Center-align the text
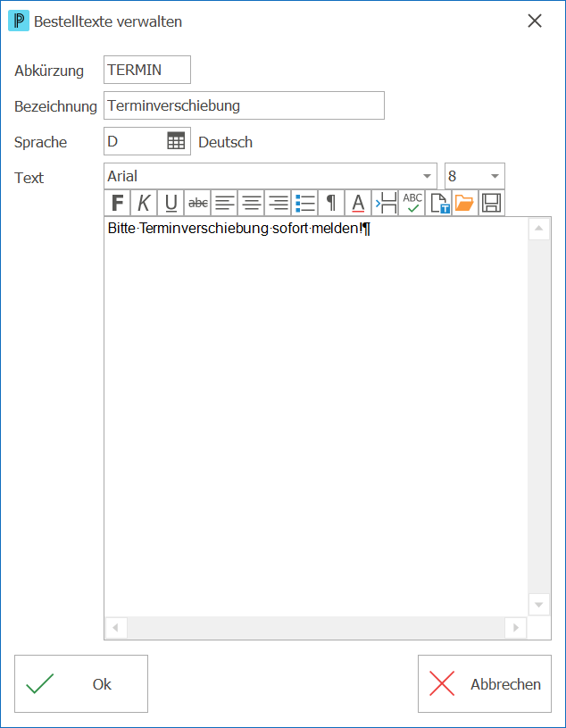Screen dimensions: 566x728 [x=252, y=203]
